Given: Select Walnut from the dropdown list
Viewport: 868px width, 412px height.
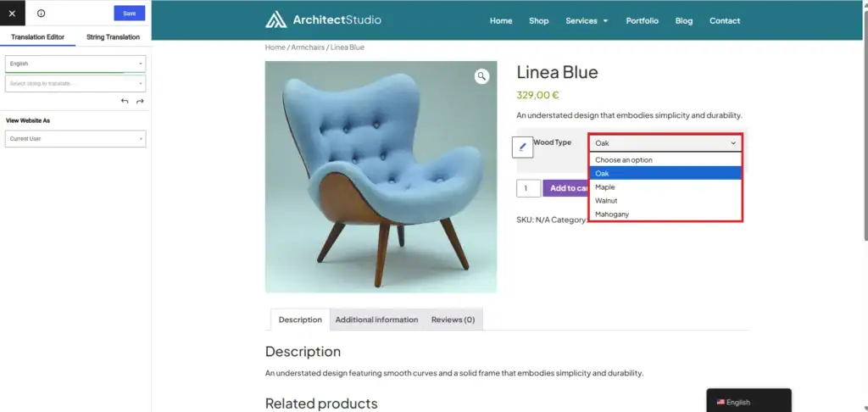Looking at the screenshot, I should click(665, 200).
